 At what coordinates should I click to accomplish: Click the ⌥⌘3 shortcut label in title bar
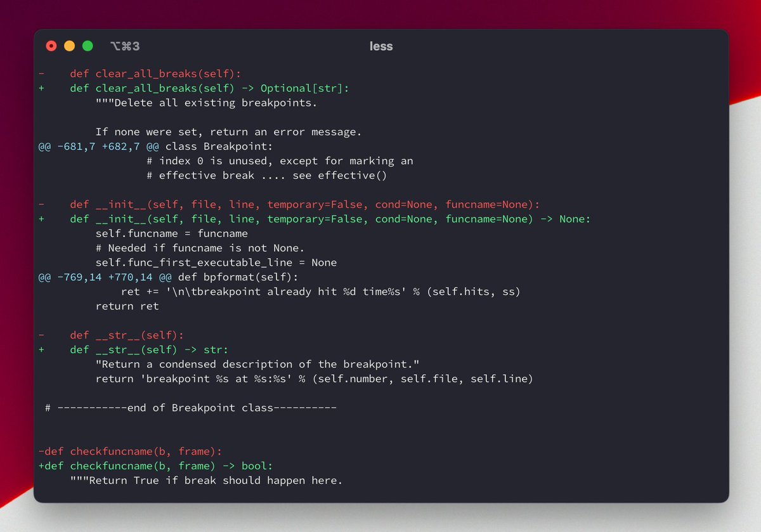point(124,46)
